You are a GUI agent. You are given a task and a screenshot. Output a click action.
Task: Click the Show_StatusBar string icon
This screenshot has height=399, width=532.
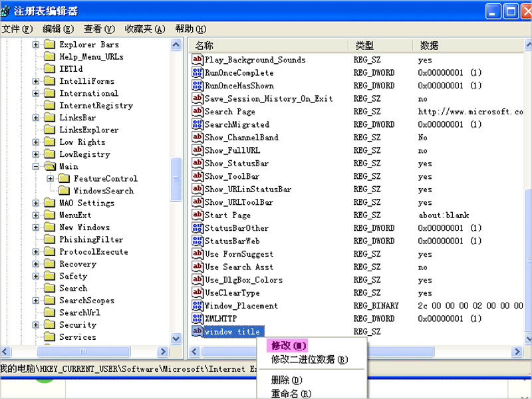pos(197,163)
